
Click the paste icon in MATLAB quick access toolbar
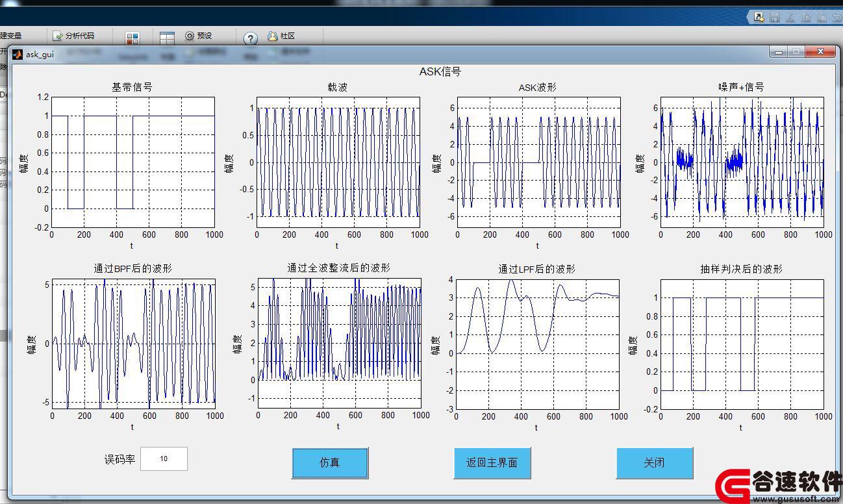[x=822, y=18]
